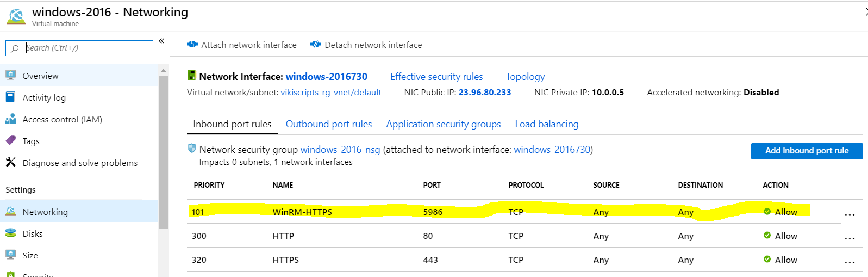868x277 pixels.
Task: Click the Allow check icon for HTTP rule
Action: coord(767,236)
